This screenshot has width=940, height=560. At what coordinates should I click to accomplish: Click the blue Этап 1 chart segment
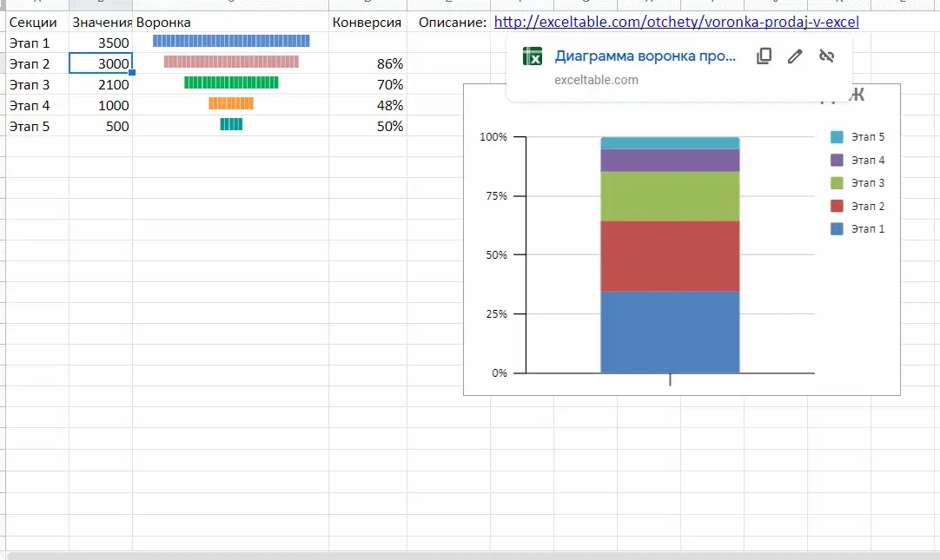coord(670,332)
